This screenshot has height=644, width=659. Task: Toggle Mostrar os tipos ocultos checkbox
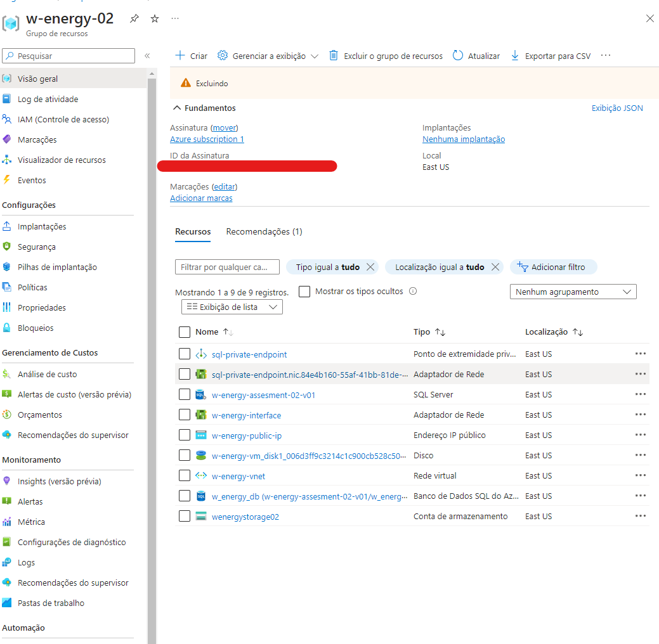tap(304, 292)
